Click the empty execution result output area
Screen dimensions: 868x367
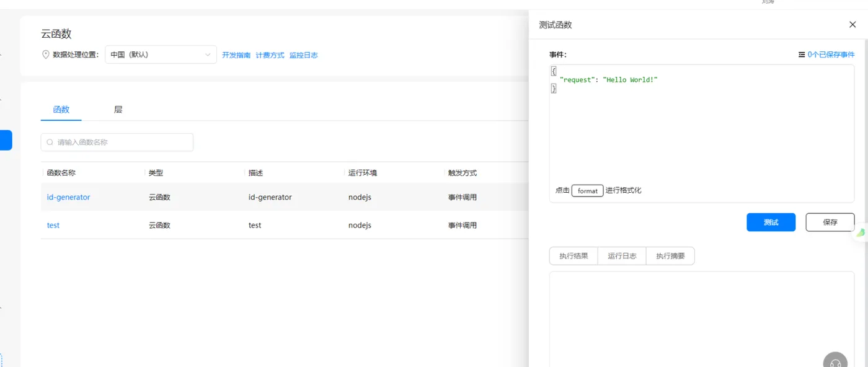(x=702, y=319)
